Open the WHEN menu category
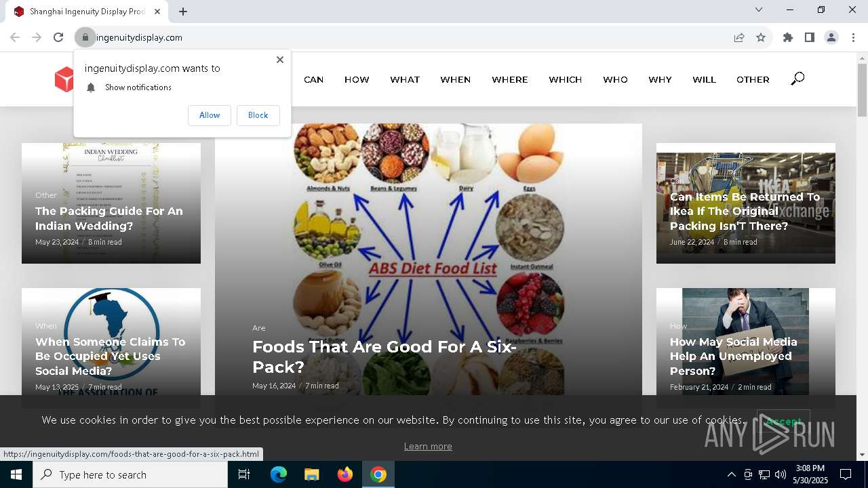Viewport: 868px width, 488px height. point(455,79)
